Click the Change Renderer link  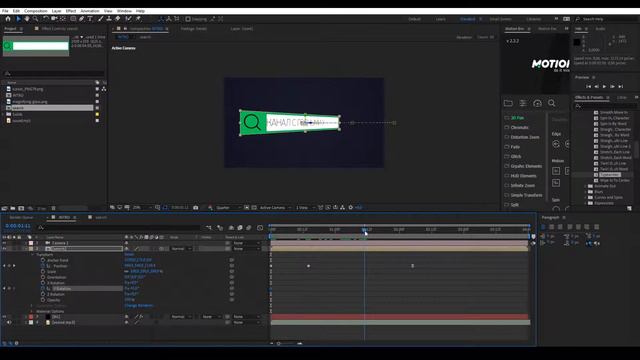tap(139, 306)
